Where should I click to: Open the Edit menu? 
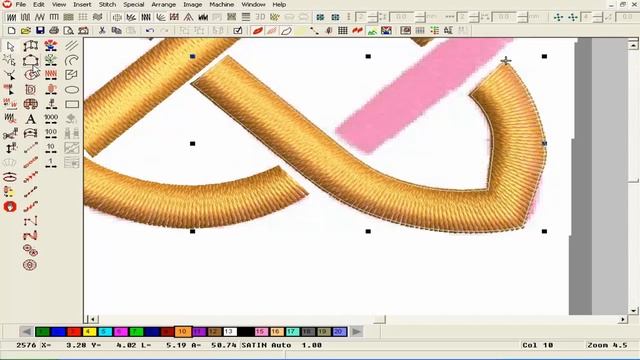39,4
